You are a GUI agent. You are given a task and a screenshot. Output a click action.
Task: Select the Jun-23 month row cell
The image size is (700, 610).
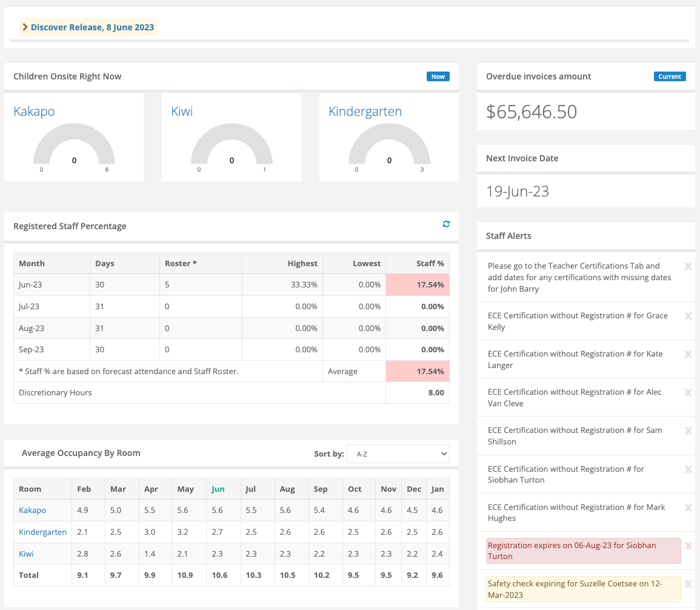[52, 284]
